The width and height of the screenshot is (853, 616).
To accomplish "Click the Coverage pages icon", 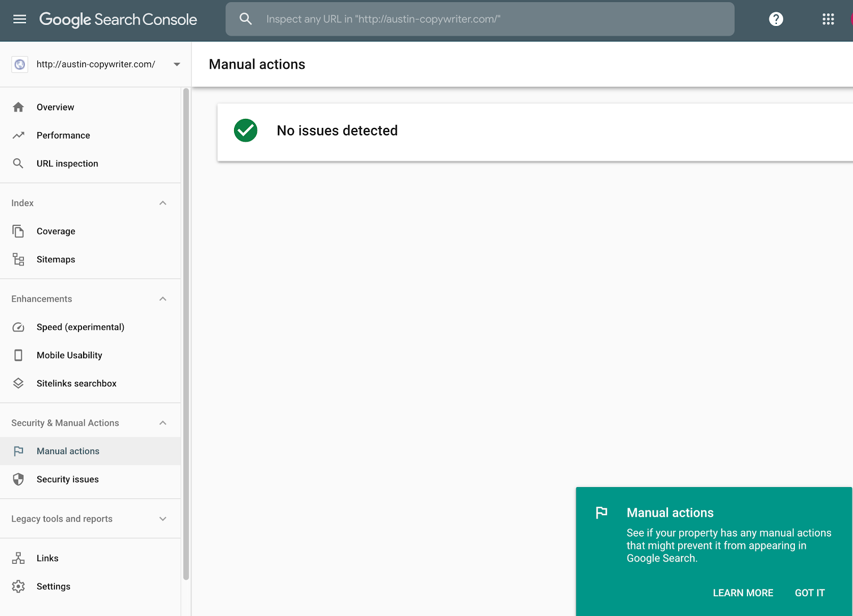I will (x=19, y=231).
